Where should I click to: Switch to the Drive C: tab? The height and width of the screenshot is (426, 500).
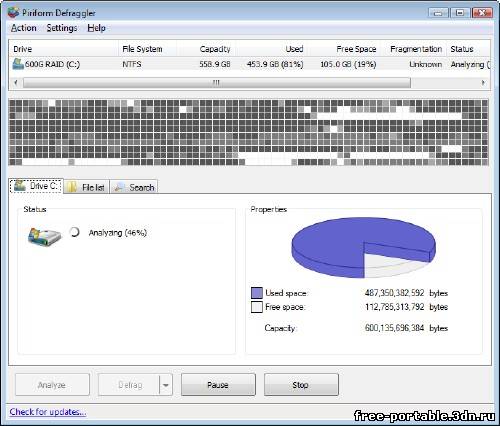36,186
